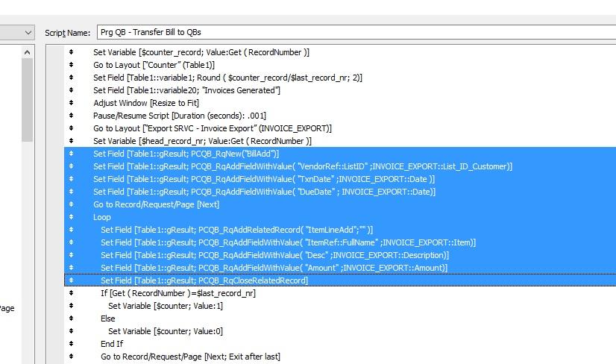The height and width of the screenshot is (364, 616).
Task: Click reorder handle of ItemRef::FullName step
Action: point(71,242)
